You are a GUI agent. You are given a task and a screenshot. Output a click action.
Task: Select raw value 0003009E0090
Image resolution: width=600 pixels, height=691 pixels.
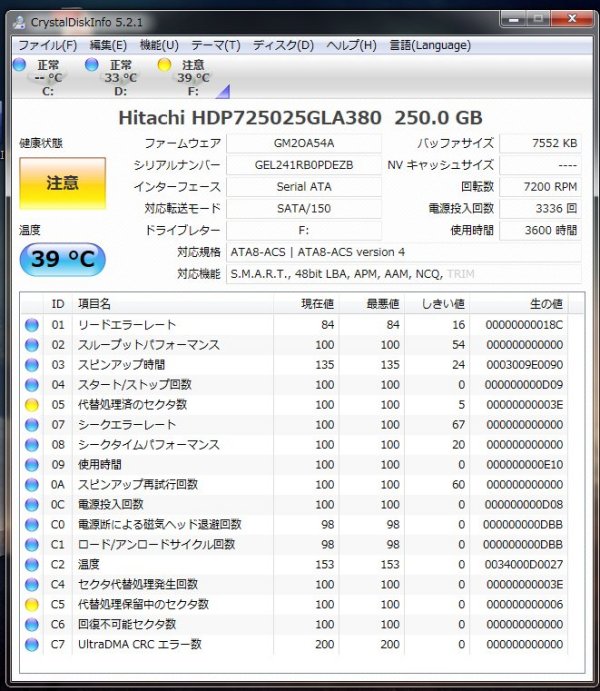click(x=524, y=365)
